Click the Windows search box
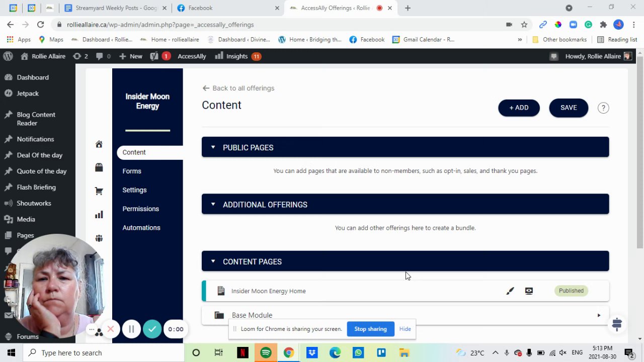 [x=103, y=353]
